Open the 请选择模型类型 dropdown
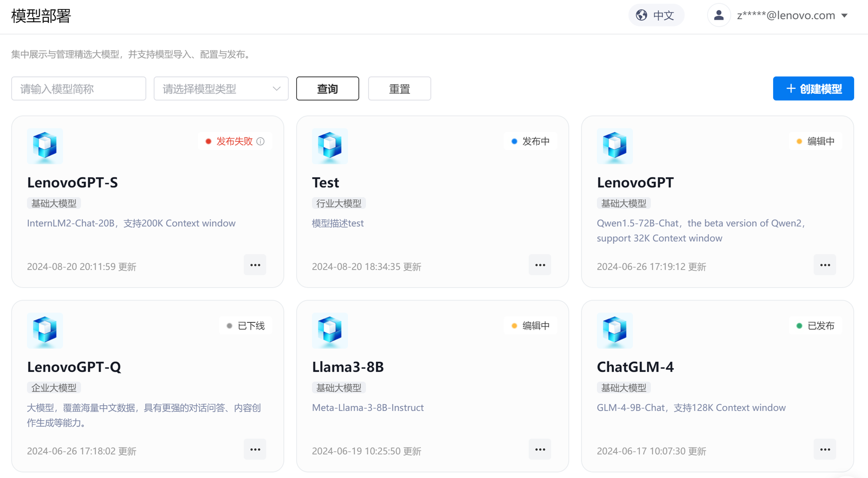The height and width of the screenshot is (478, 868). [221, 89]
